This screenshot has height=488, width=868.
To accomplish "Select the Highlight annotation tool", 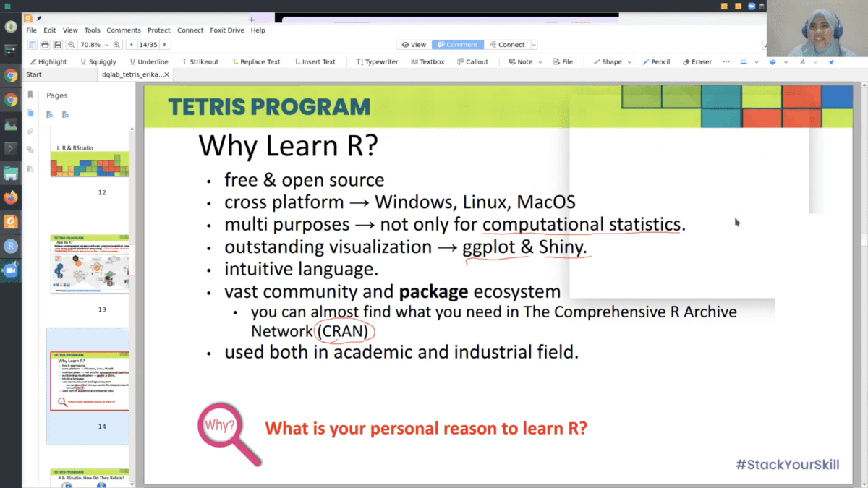I will pyautogui.click(x=47, y=62).
